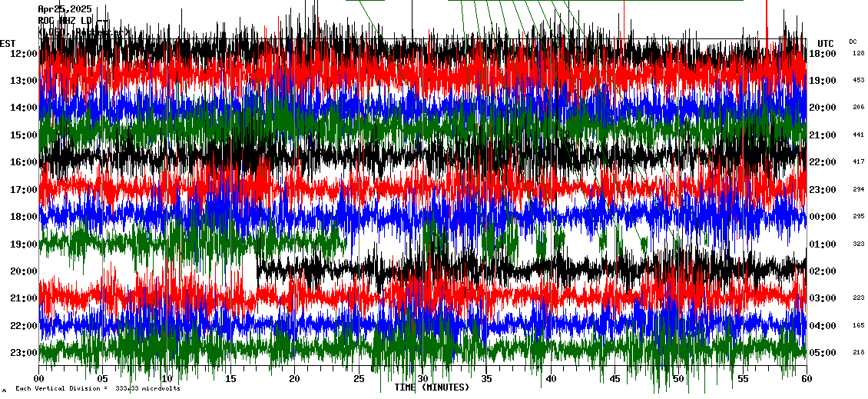Click the 03:00 UTC row label
The image size is (868, 399).
tap(822, 298)
